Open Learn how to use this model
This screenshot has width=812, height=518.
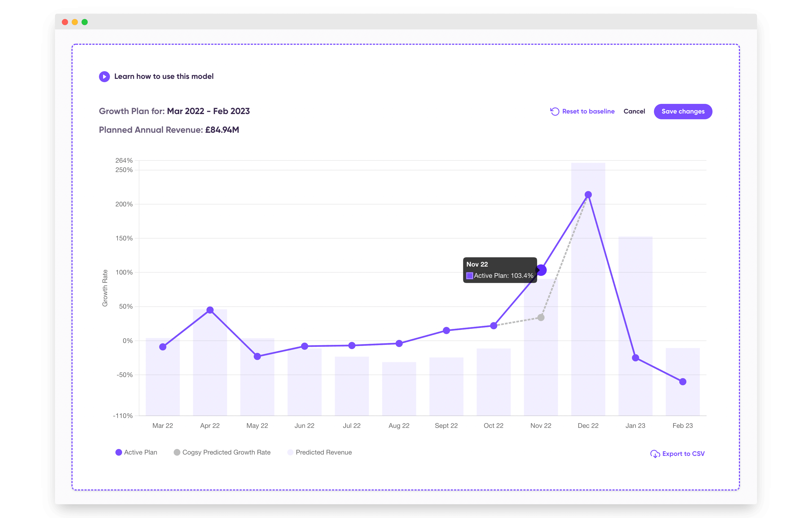coord(164,76)
